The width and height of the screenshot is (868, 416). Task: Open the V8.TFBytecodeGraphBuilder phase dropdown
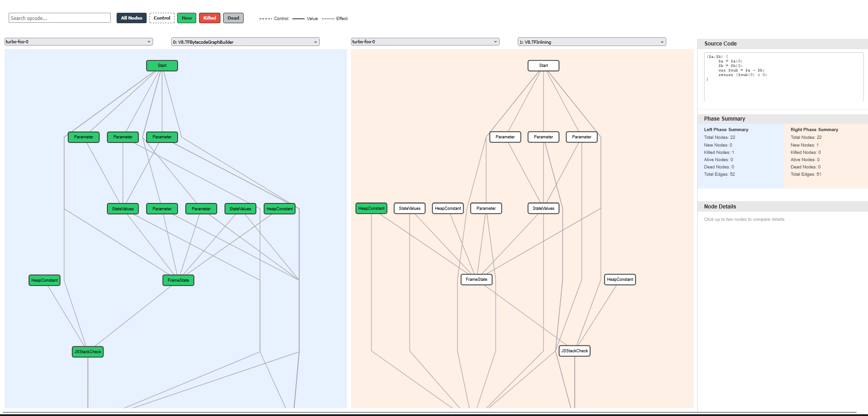[245, 42]
